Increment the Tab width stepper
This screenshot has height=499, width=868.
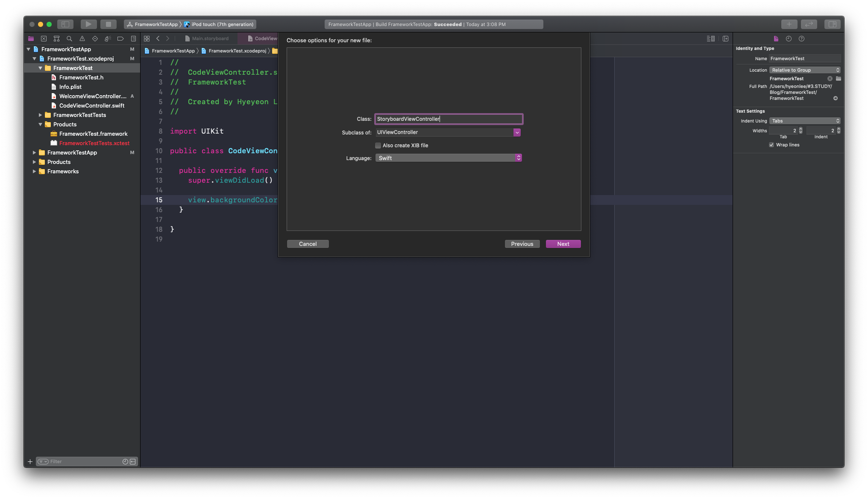pyautogui.click(x=801, y=129)
